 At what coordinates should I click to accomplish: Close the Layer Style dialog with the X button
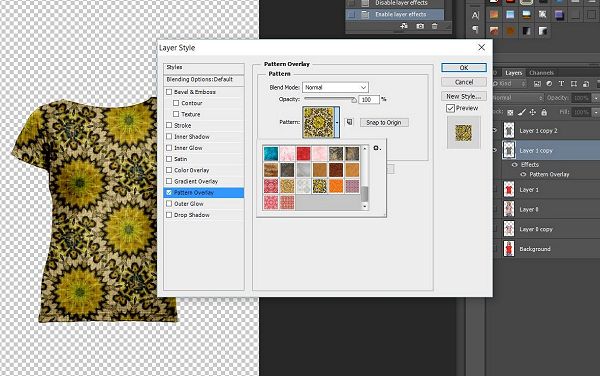481,47
